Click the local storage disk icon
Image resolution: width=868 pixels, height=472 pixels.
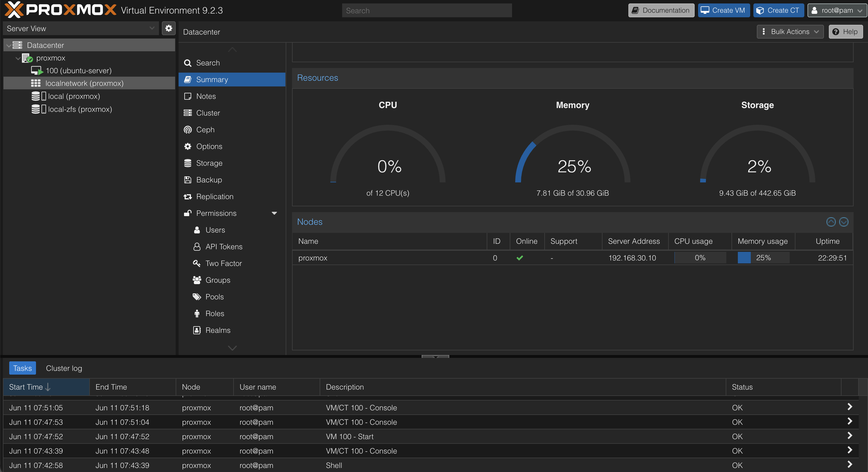pyautogui.click(x=38, y=97)
